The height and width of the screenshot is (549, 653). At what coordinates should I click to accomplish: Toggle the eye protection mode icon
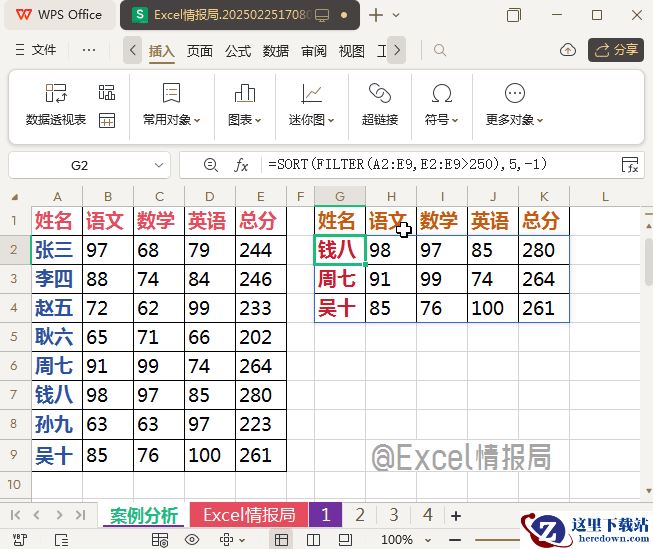(x=192, y=540)
